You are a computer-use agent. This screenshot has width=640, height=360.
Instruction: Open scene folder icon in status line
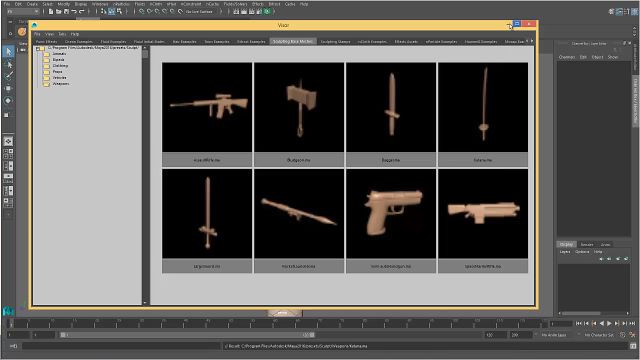pos(59,11)
